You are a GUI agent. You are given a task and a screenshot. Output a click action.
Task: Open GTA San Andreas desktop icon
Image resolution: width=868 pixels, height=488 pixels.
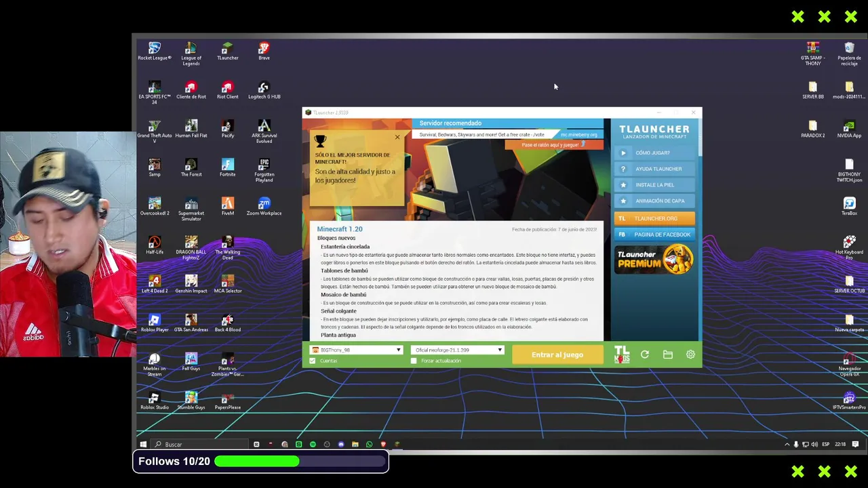click(x=191, y=323)
